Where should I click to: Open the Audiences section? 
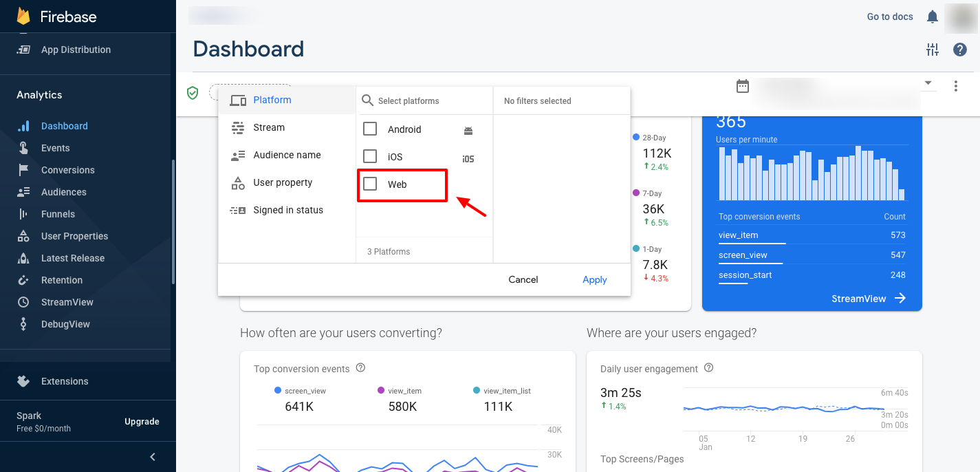pos(64,192)
